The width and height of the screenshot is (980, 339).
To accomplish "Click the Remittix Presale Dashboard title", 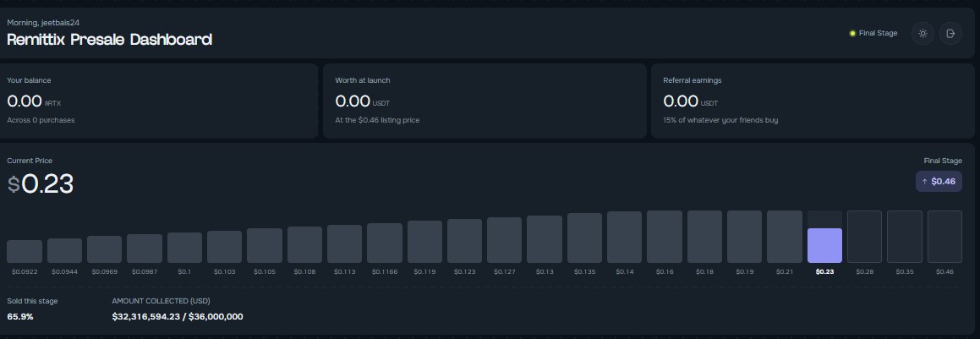I will (109, 40).
